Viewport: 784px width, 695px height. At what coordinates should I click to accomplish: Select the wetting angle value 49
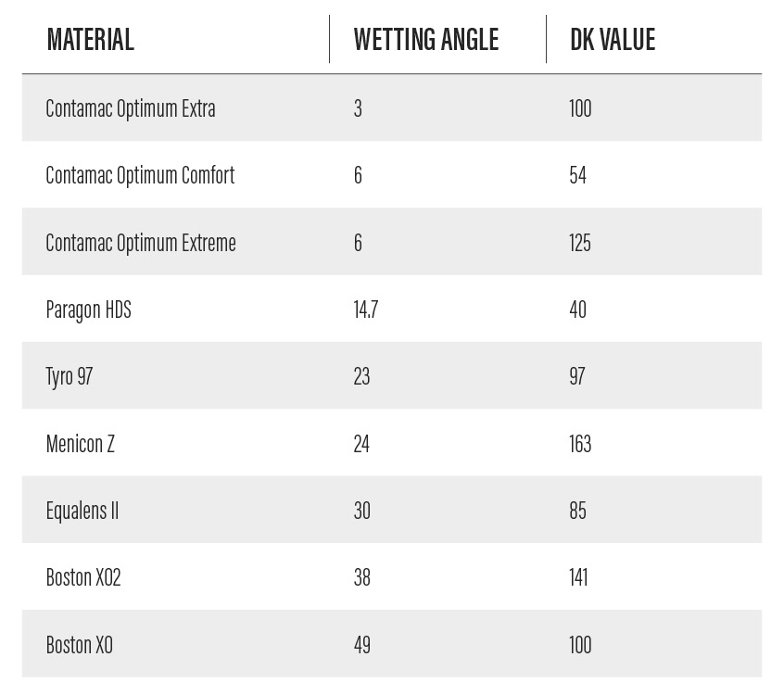[361, 645]
